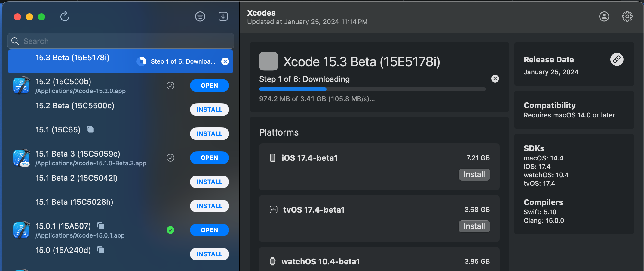This screenshot has height=271, width=644.
Task: Click the download progress bar
Action: click(372, 89)
